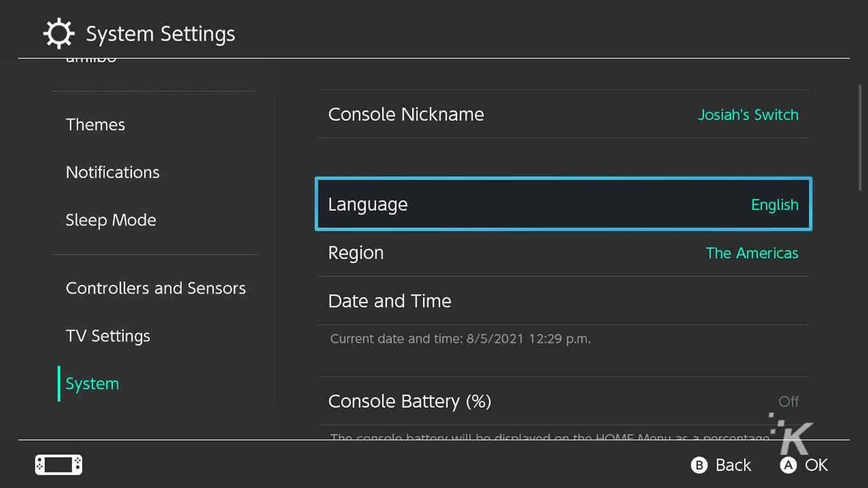Expand Date and Time options
Screen dimensions: 868x488
coord(390,301)
